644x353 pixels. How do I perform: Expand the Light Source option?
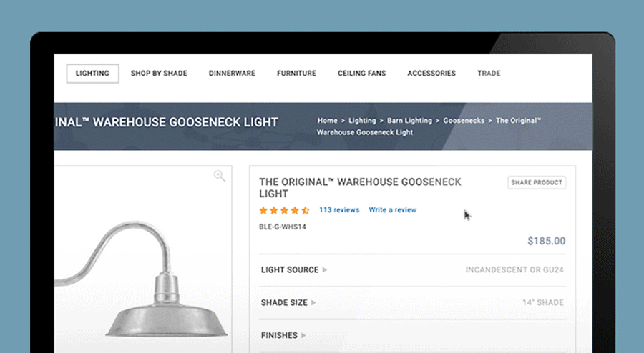click(x=294, y=270)
